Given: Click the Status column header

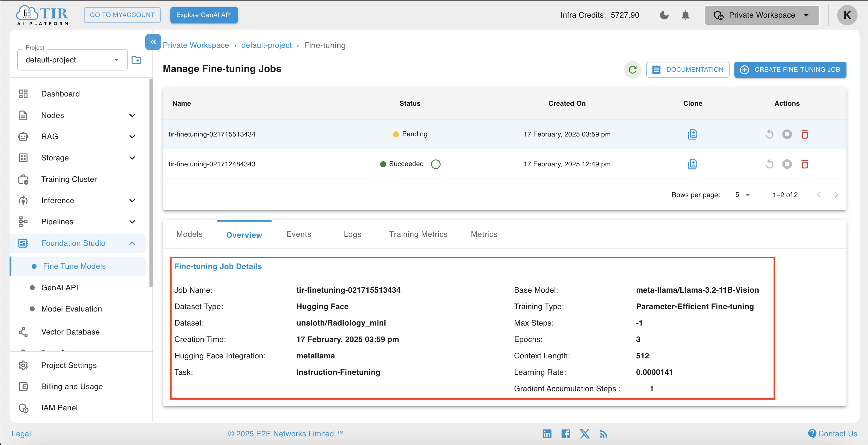Looking at the screenshot, I should tap(410, 103).
